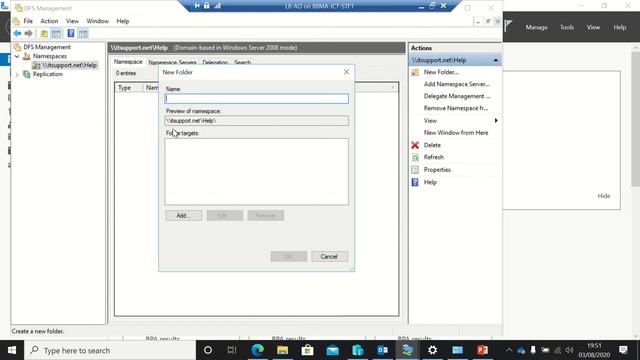Toggle the Show/Hide Console Tree toolbar icon

point(56,33)
